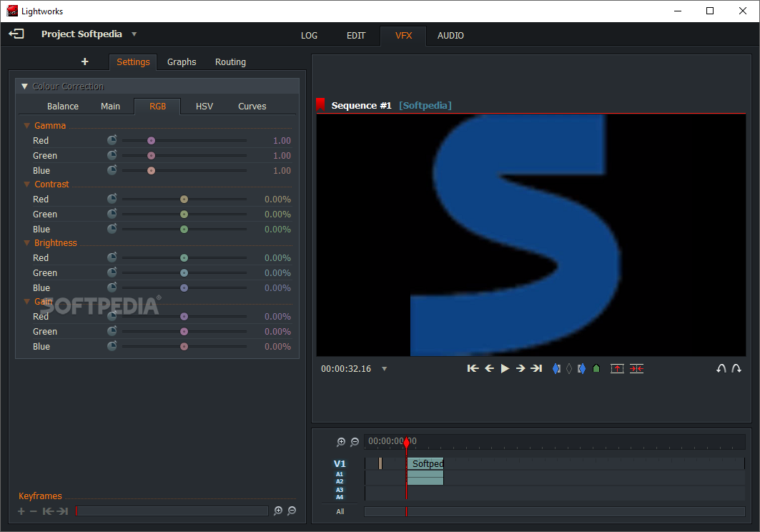
Task: Zoom in the timeline
Action: [341, 442]
